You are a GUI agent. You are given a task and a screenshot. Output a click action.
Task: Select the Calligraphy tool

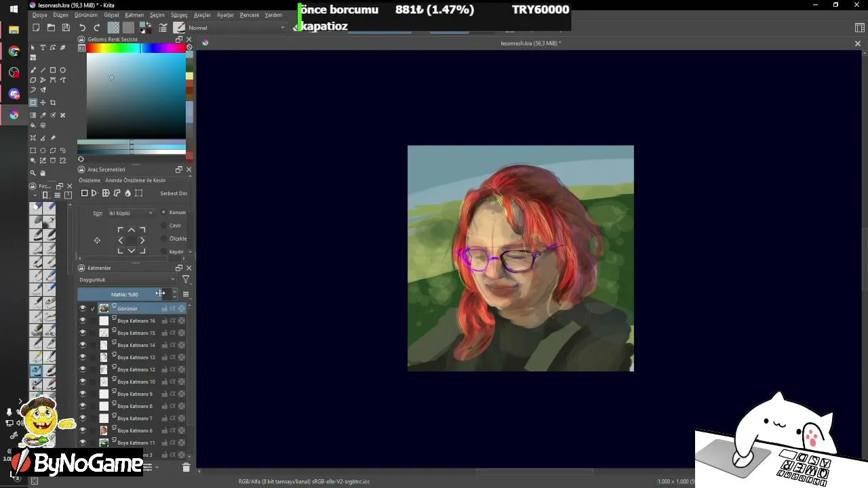[63, 47]
